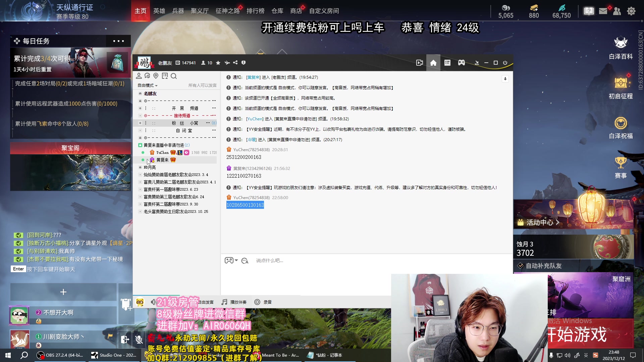
Task: Favorite the channel with star icon
Action: [x=218, y=63]
